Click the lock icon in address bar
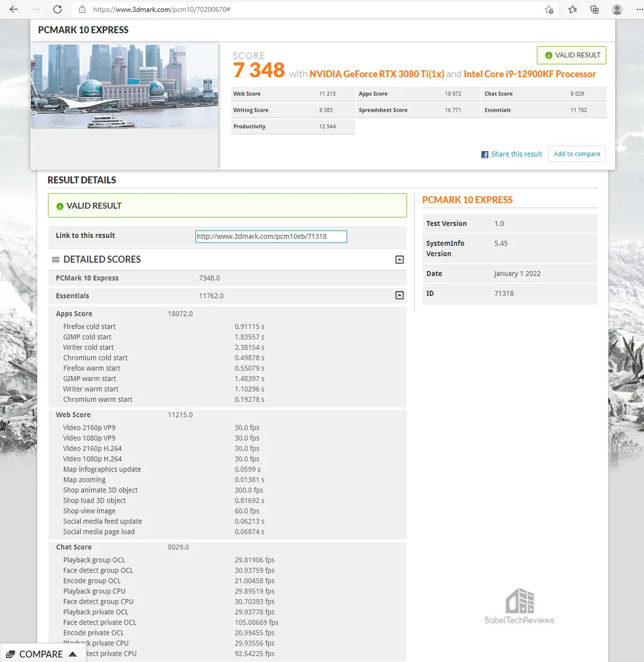Viewport: 644px width, 662px height. [x=82, y=9]
